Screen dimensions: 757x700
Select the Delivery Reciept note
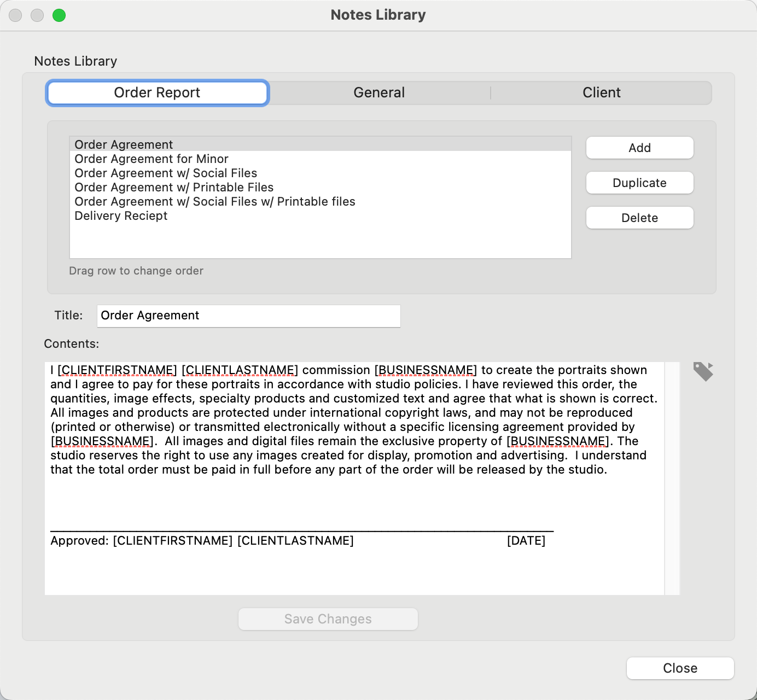121,216
